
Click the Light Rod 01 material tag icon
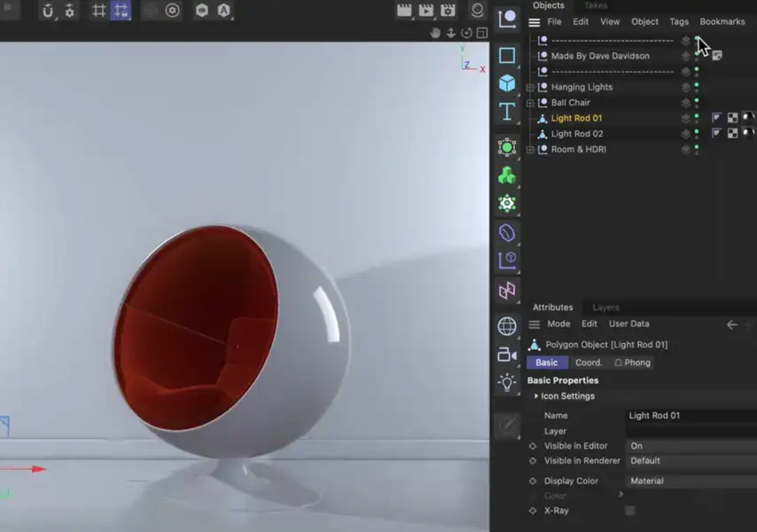[747, 118]
